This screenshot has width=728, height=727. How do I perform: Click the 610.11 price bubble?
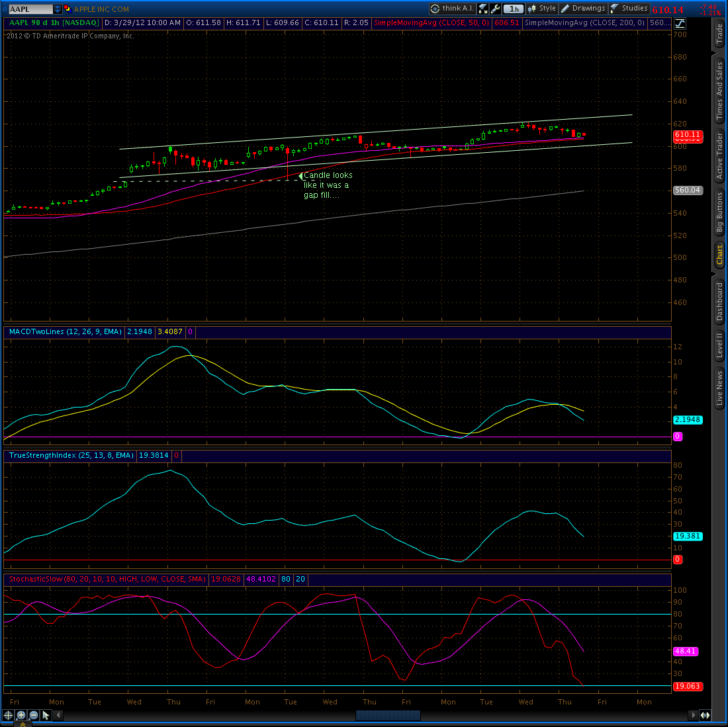(x=688, y=134)
